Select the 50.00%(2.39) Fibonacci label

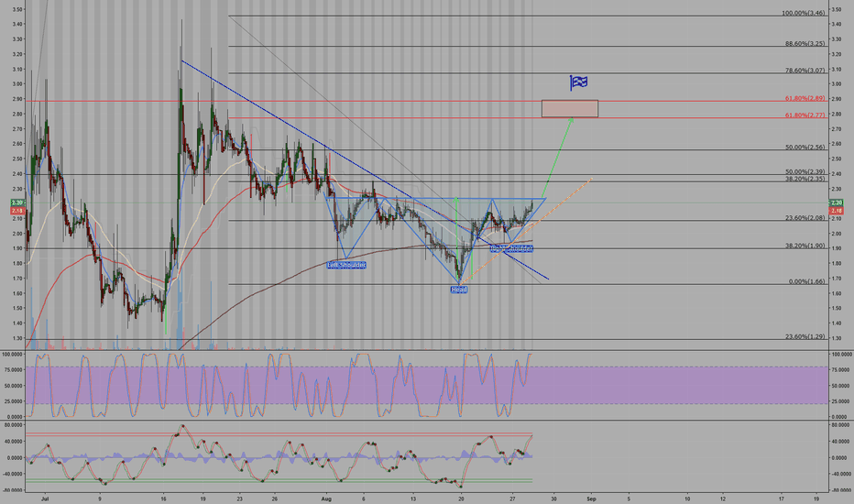805,171
